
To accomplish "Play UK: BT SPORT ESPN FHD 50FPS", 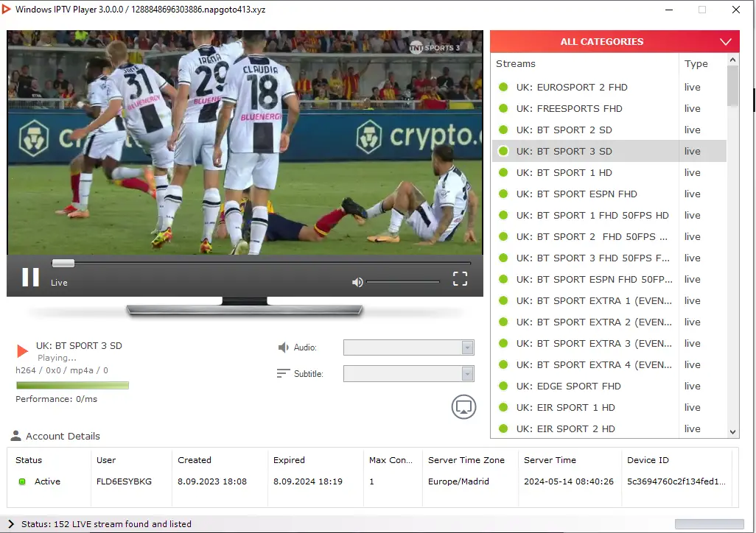I will click(x=609, y=280).
